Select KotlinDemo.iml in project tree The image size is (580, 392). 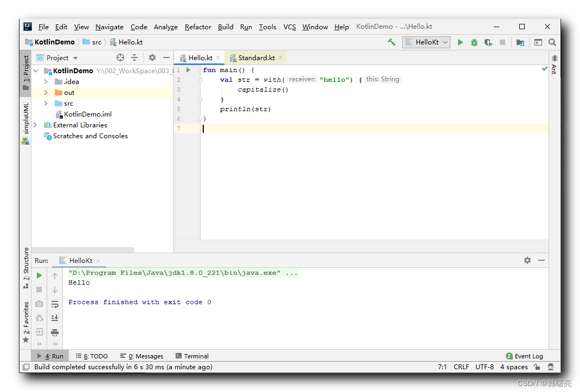(88, 114)
